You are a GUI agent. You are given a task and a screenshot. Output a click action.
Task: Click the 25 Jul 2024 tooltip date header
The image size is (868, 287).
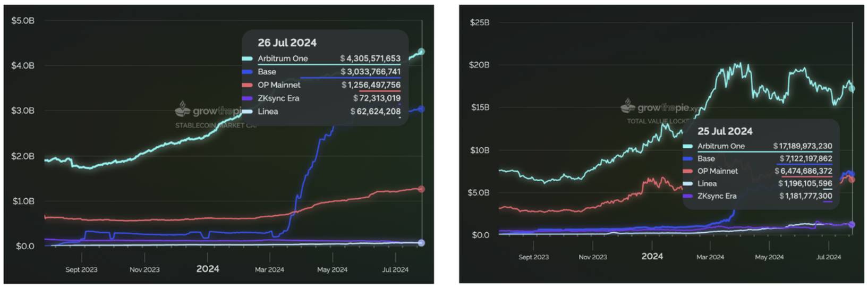725,131
